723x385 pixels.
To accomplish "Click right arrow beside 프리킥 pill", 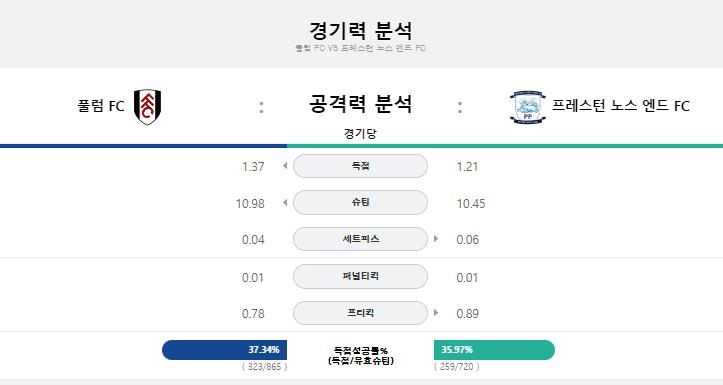I will point(436,313).
